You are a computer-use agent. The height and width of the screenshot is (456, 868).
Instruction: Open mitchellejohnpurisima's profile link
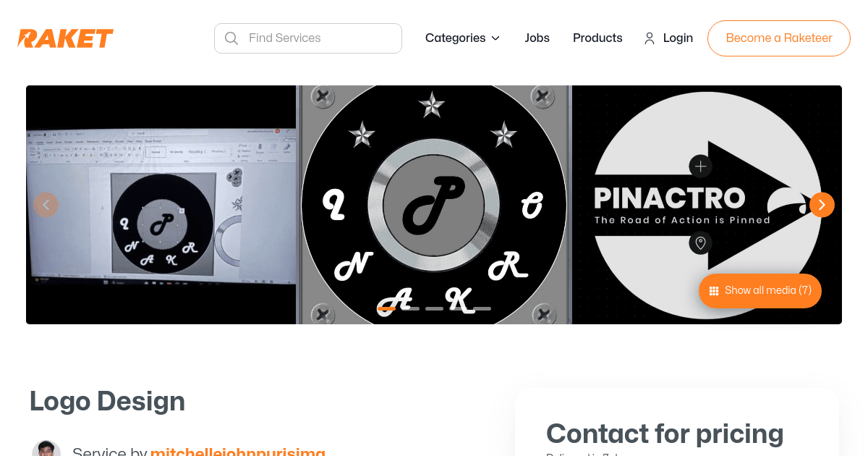(x=237, y=451)
